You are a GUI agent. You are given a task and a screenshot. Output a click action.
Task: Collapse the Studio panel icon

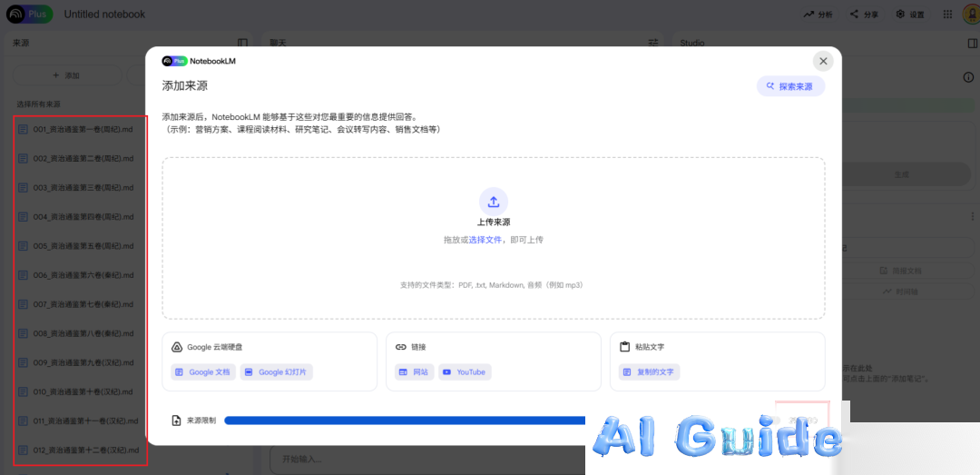click(972, 44)
